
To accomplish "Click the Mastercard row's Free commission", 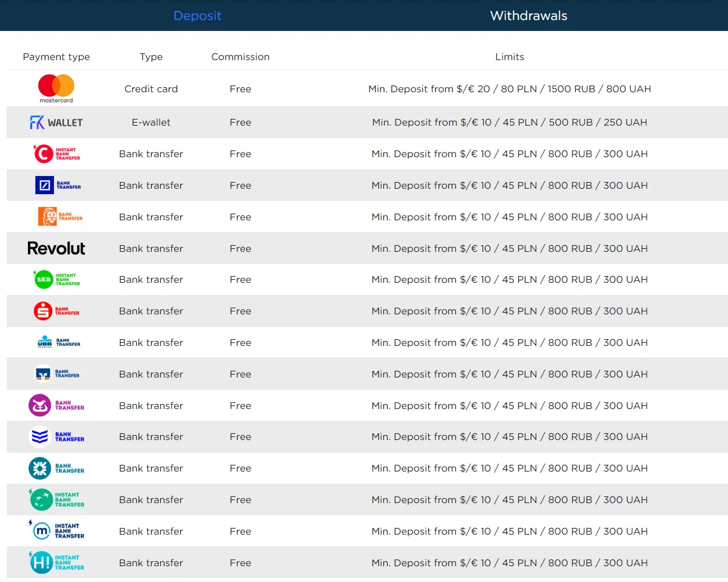I will [x=240, y=89].
